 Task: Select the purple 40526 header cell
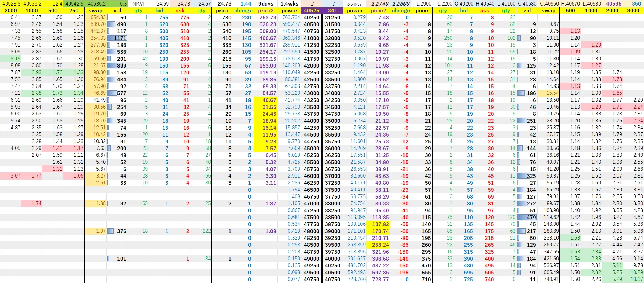click(x=311, y=11)
